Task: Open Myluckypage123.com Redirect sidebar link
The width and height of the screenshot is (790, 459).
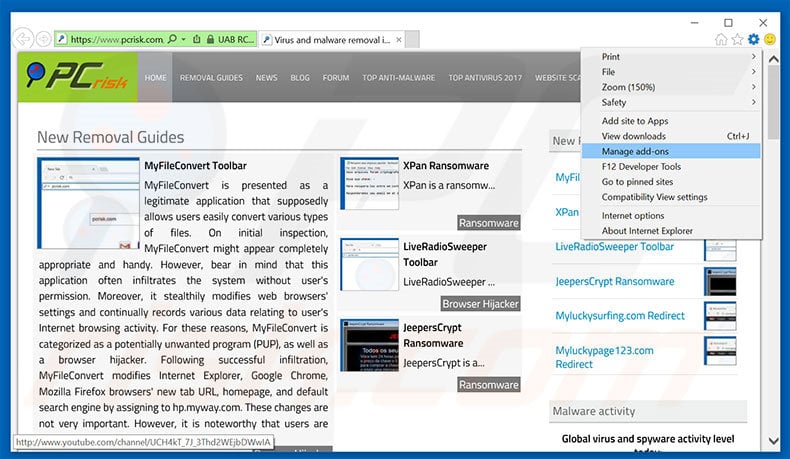Action: (x=604, y=357)
